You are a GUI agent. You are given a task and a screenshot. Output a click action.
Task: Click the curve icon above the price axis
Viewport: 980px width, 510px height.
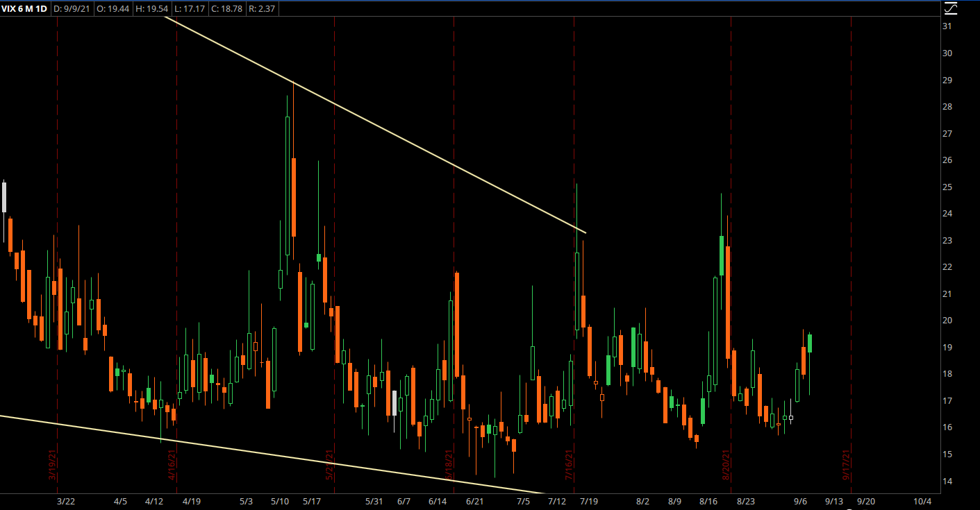(951, 9)
